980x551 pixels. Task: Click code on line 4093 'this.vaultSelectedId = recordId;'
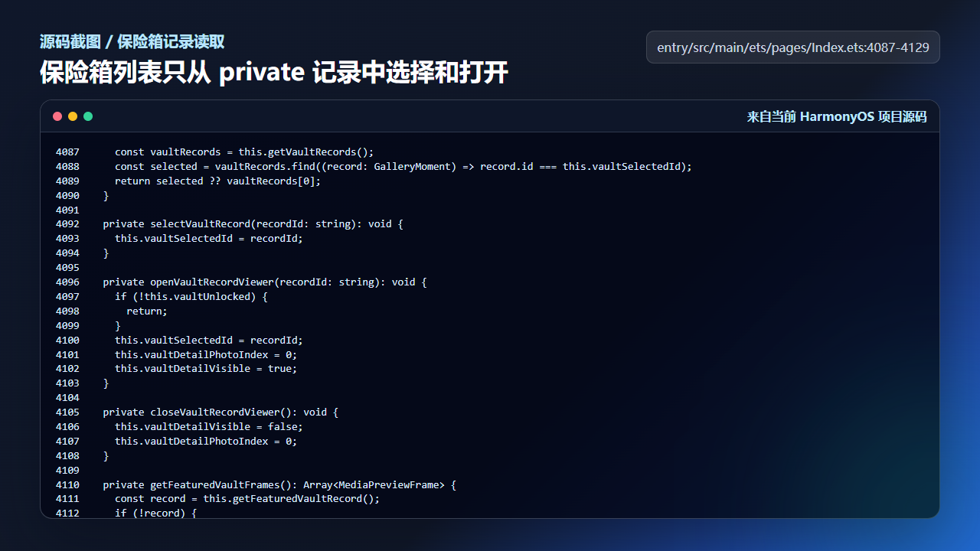(209, 239)
